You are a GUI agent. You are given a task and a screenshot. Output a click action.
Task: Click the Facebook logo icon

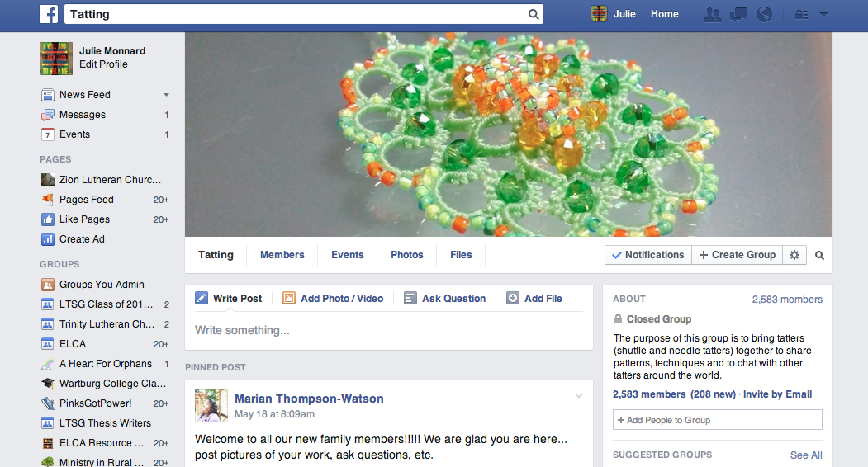pyautogui.click(x=49, y=14)
